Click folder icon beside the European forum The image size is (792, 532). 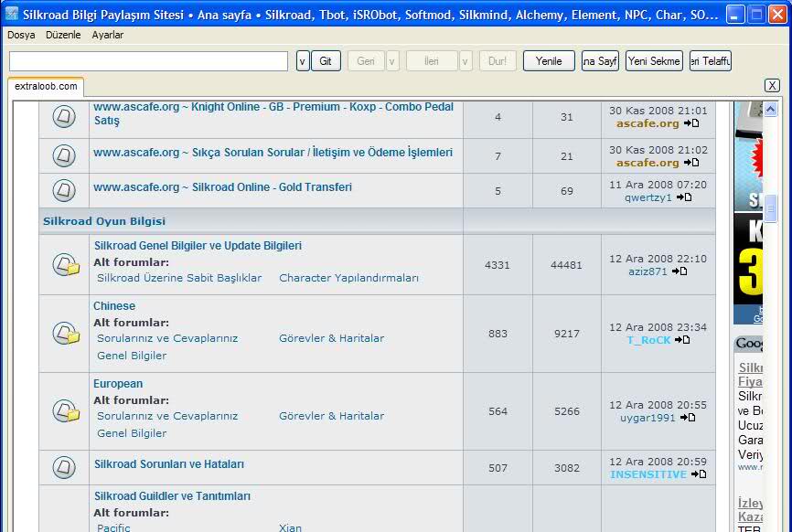point(66,410)
